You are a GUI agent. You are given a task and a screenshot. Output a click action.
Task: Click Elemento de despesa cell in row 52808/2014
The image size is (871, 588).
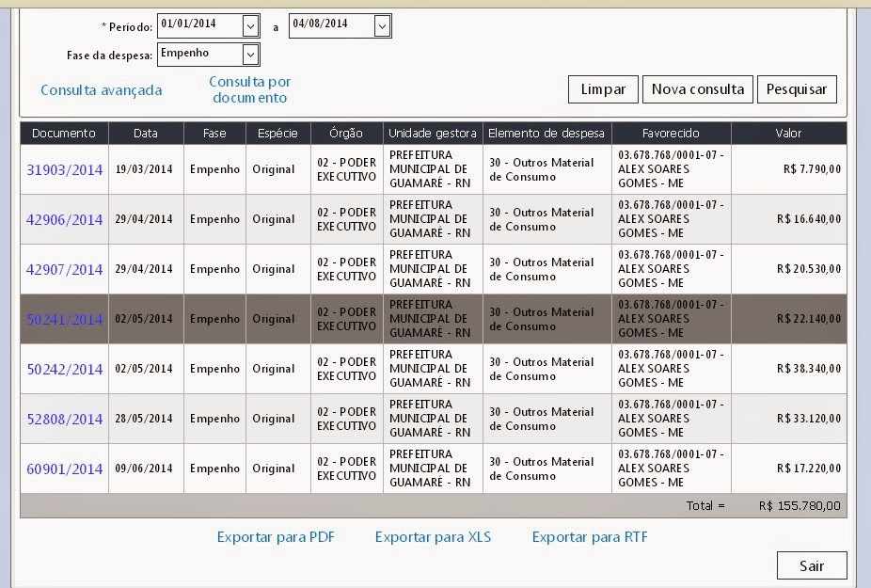[546, 419]
